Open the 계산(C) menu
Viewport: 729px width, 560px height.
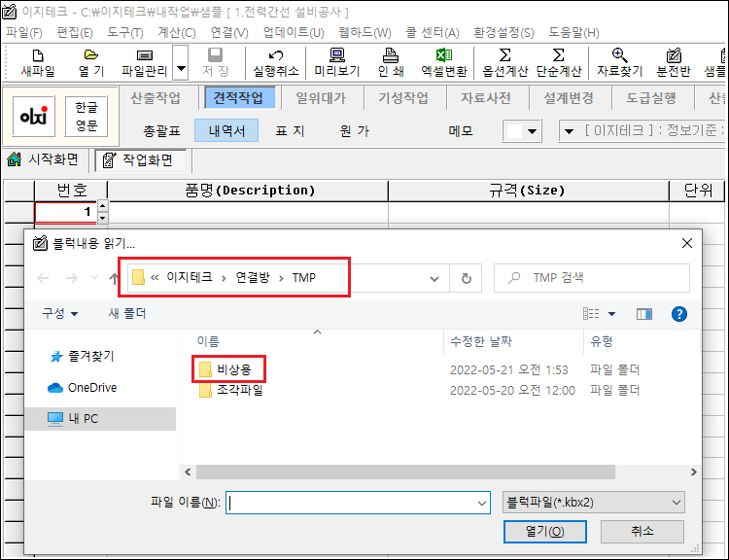(x=177, y=32)
